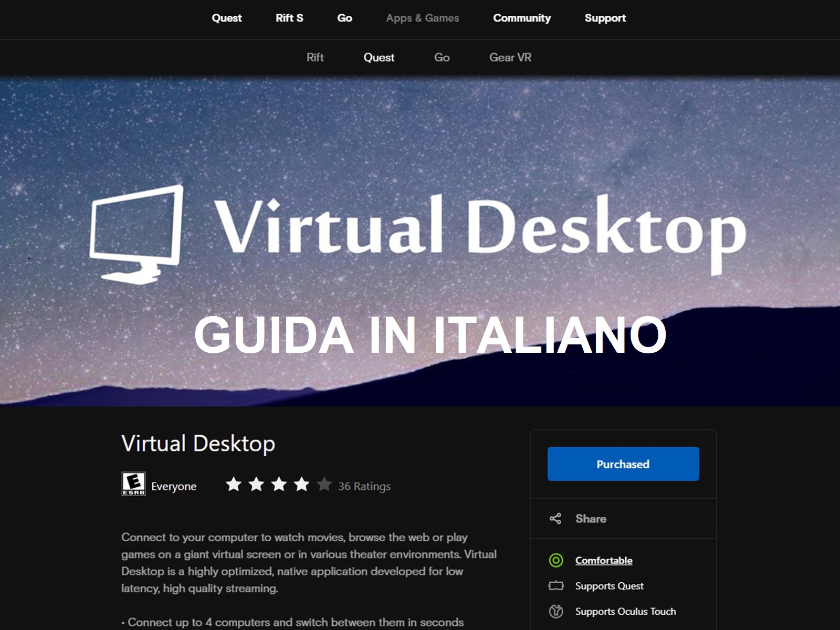Click the Purchased button
The width and height of the screenshot is (840, 630).
623,464
